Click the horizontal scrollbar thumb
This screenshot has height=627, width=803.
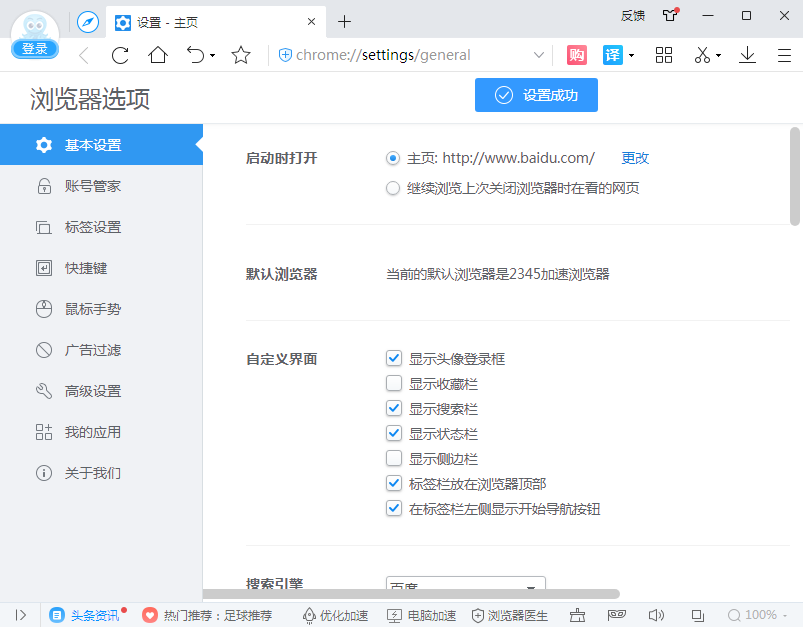click(x=411, y=594)
